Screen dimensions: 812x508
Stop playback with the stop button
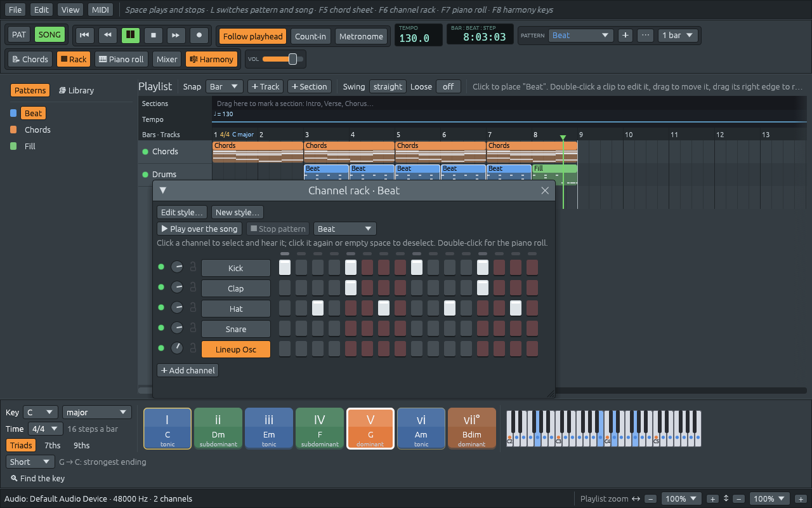coord(153,36)
